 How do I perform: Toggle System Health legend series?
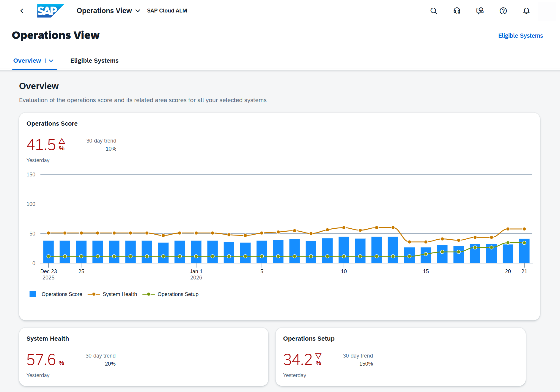119,294
